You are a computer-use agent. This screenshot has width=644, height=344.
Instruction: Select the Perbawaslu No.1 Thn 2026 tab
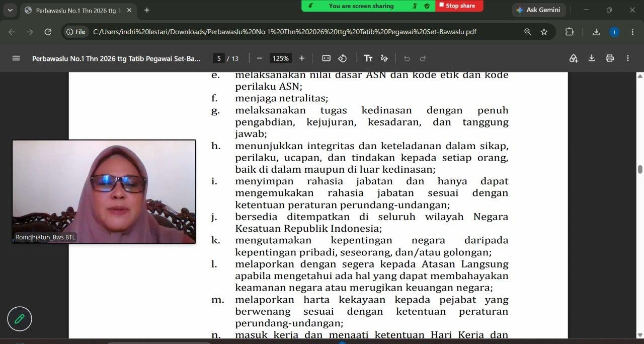pyautogui.click(x=77, y=10)
